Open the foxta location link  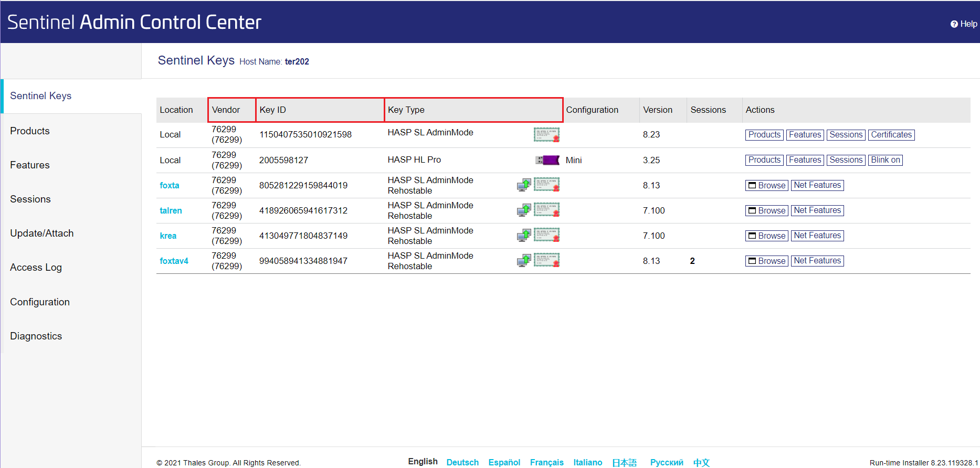tap(170, 185)
